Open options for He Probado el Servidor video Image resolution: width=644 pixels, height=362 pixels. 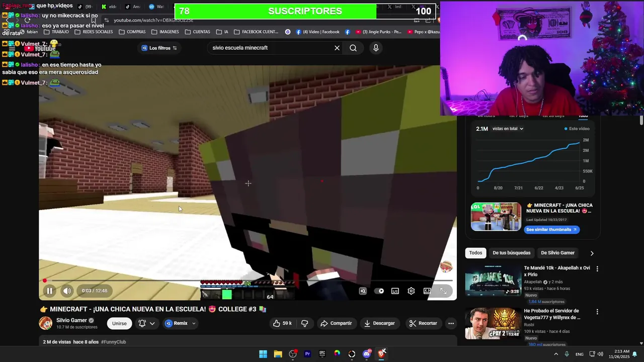597,312
